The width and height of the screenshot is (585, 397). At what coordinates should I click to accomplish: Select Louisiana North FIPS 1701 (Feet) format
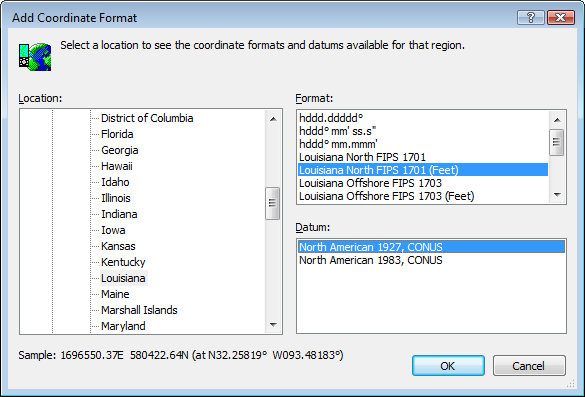pos(423,170)
